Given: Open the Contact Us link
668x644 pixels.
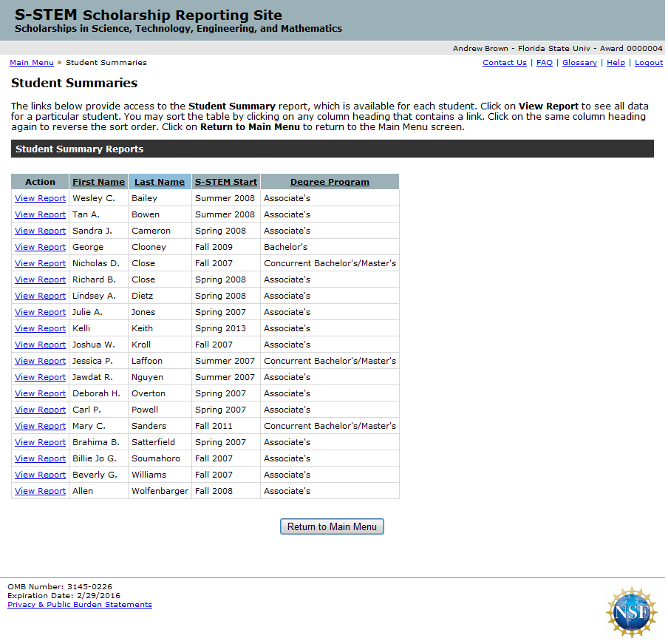Looking at the screenshot, I should (x=505, y=63).
